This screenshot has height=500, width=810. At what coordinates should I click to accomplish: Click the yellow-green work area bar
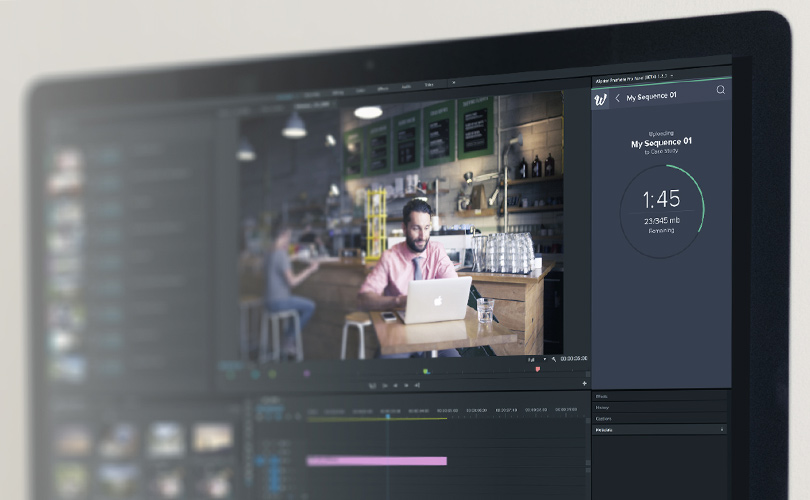pyautogui.click(x=377, y=419)
